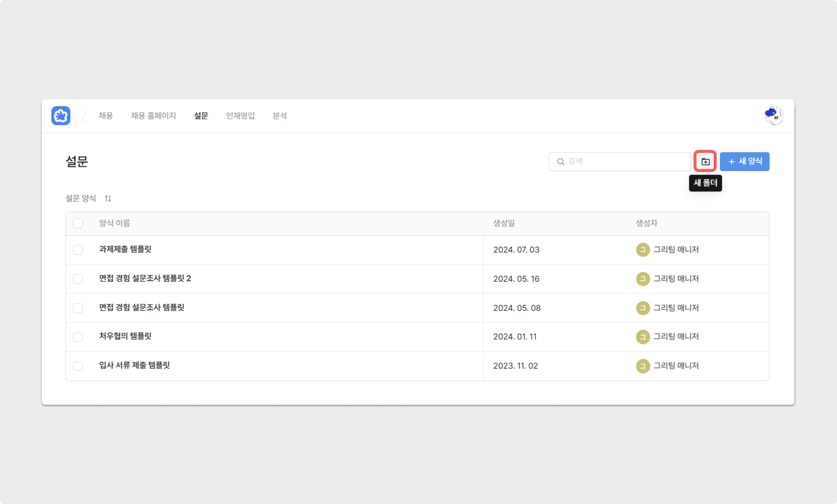Click creator avatar for 처우협의 템플릿 row

click(x=643, y=337)
